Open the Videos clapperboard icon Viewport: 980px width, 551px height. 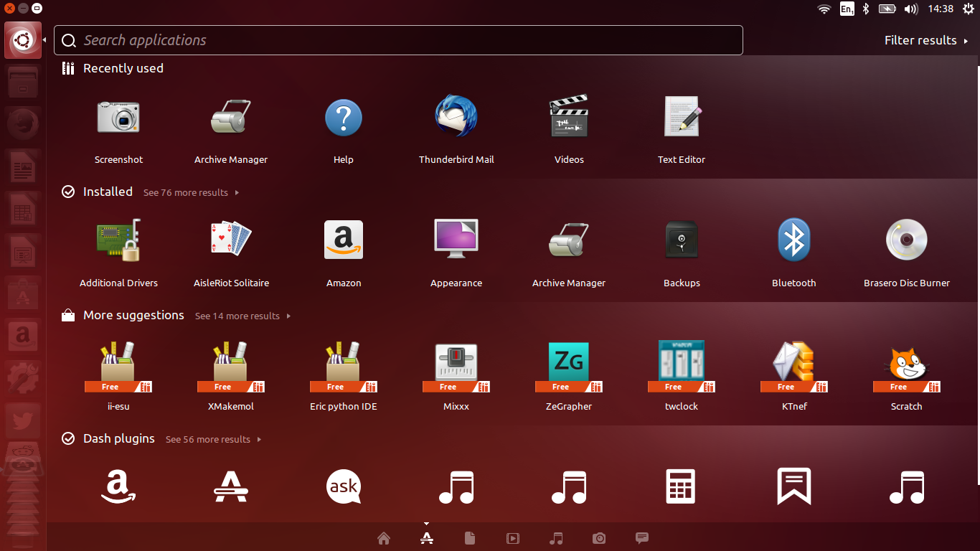[x=569, y=116]
